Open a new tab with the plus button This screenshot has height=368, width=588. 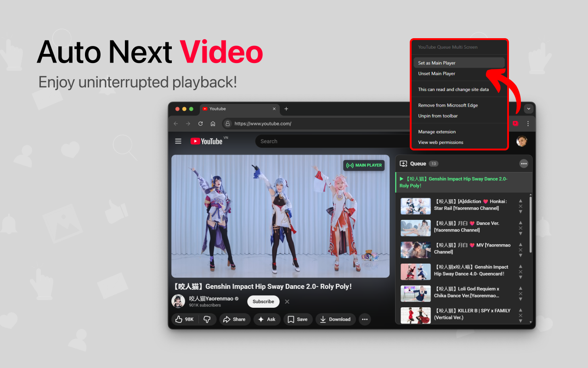286,109
